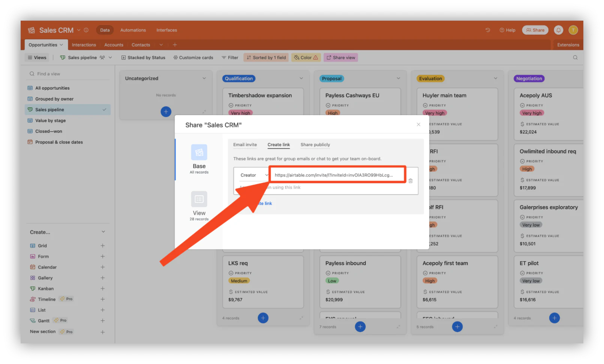604x364 pixels.
Task: Open the Interfaces tab
Action: point(167,30)
